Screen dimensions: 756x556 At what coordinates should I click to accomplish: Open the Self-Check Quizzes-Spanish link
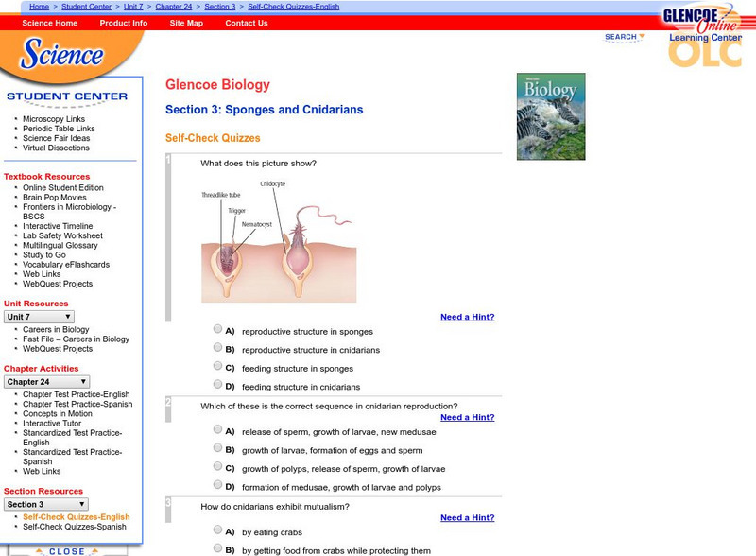(76, 526)
